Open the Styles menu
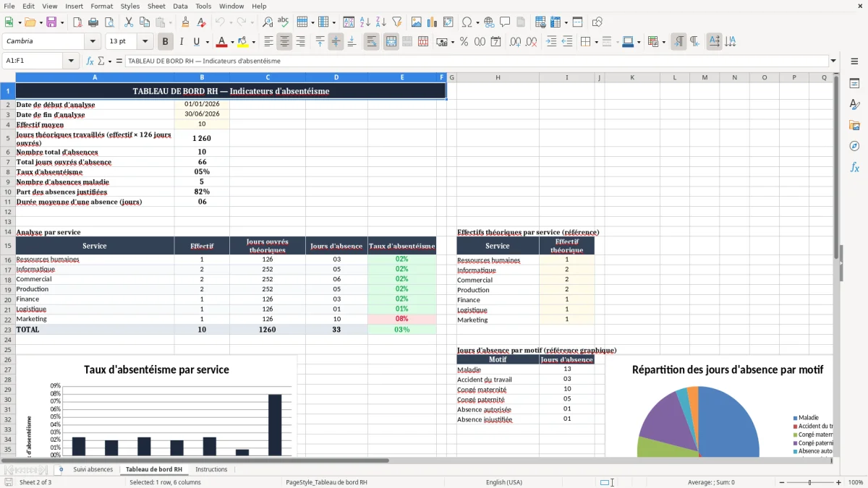The image size is (868, 488). pyautogui.click(x=130, y=6)
